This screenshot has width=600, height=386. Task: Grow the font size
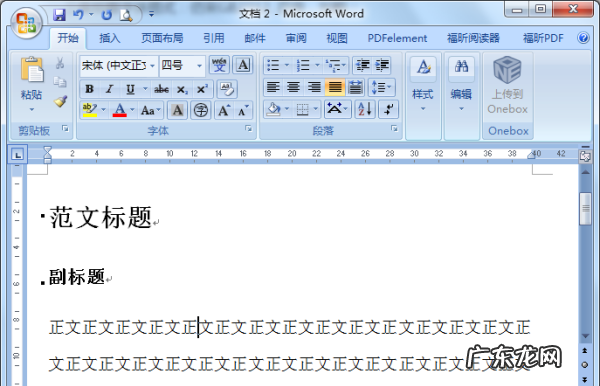point(224,111)
